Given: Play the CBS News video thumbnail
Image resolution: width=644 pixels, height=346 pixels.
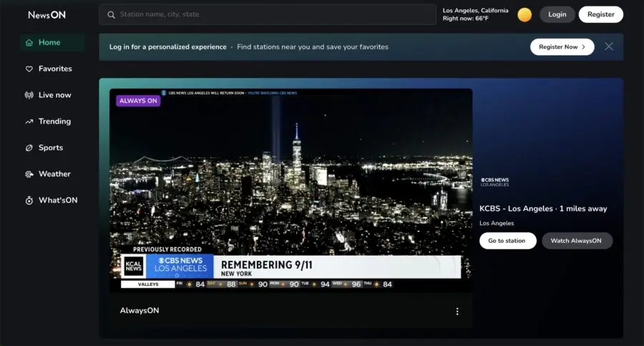Looking at the screenshot, I should (291, 190).
